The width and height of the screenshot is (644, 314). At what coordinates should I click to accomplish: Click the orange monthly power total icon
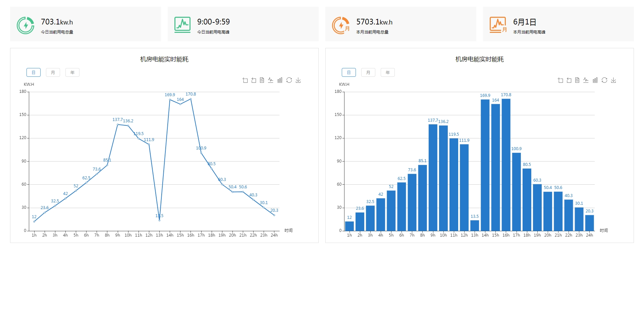point(341,25)
